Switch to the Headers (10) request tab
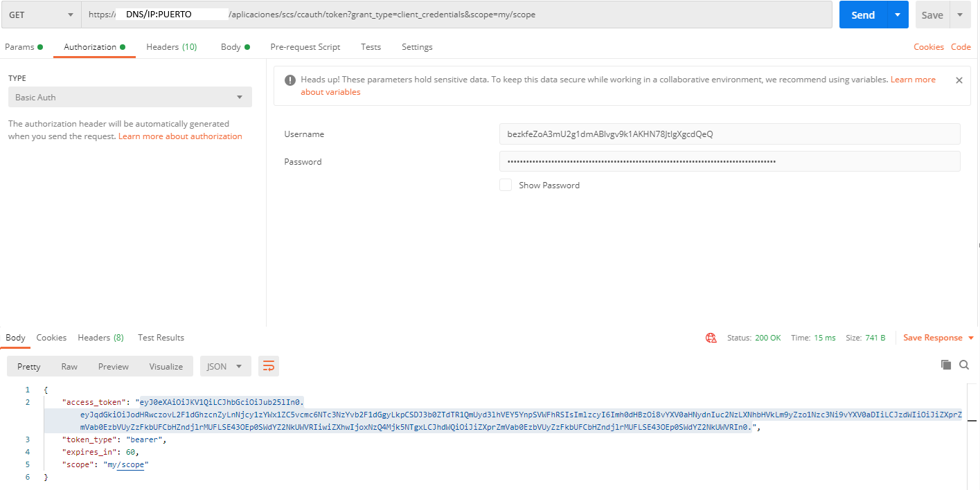Screen dimensions: 980x490 [171, 47]
